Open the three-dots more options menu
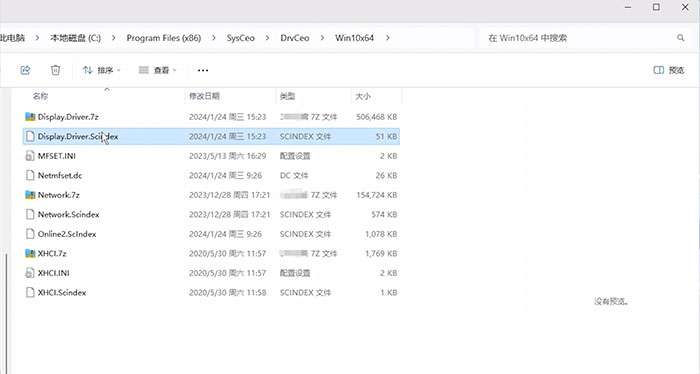This screenshot has width=700, height=374. pyautogui.click(x=203, y=70)
